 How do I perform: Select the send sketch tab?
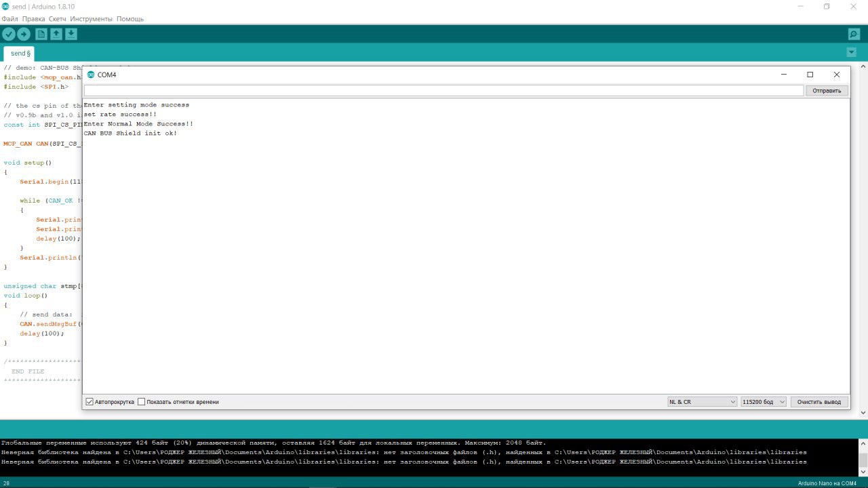point(20,54)
